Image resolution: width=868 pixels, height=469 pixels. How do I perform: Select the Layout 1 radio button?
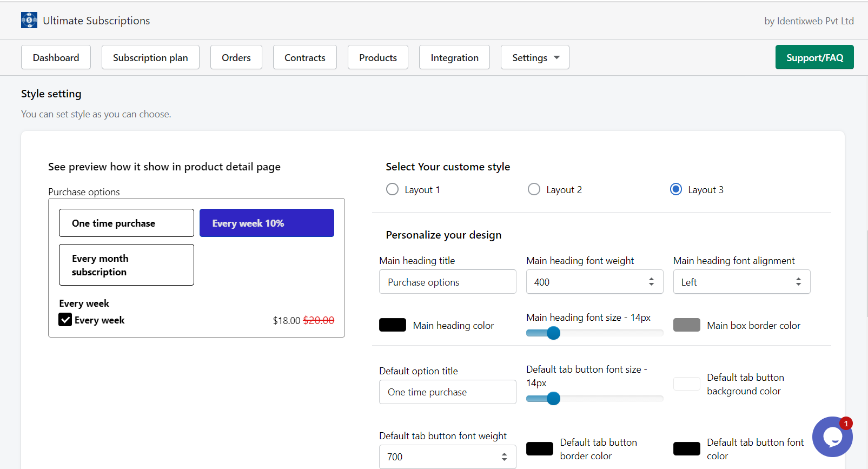pos(392,189)
